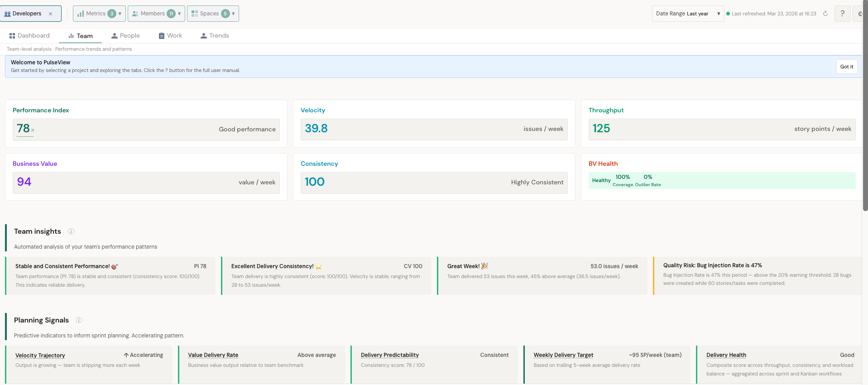Viewport: 868px width, 385px height.
Task: Open the Quality Risk Bug Injection Rate card
Action: point(757,276)
